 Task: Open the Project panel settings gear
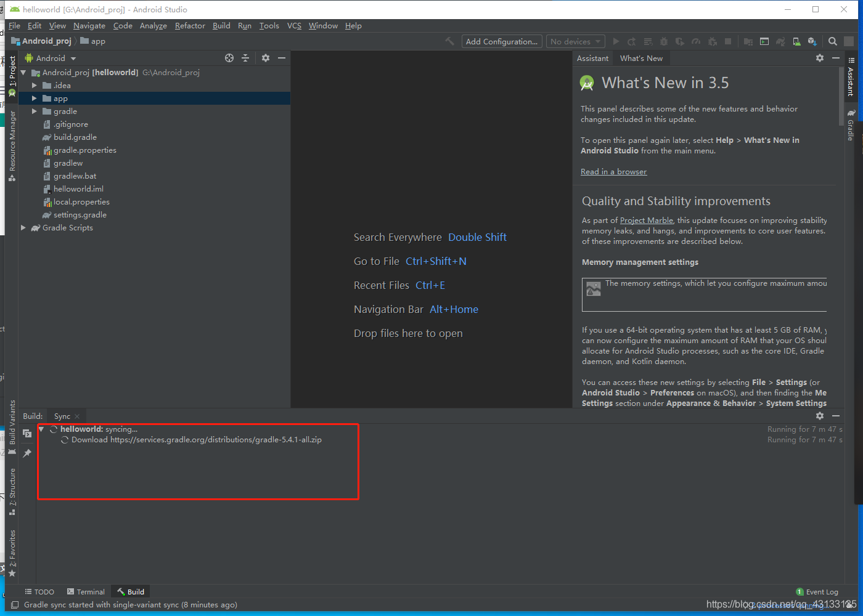click(266, 58)
